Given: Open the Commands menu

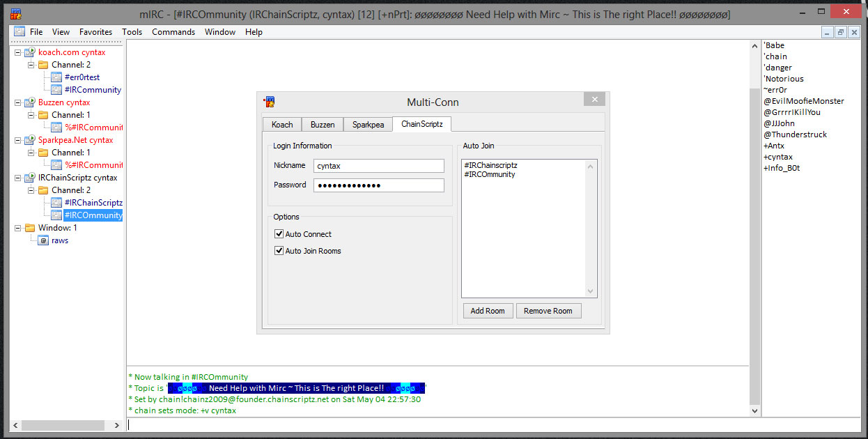Looking at the screenshot, I should pos(173,32).
